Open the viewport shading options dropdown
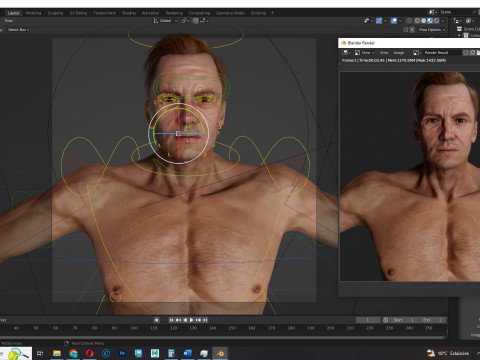Viewport: 480px width, 360px height. (x=443, y=21)
